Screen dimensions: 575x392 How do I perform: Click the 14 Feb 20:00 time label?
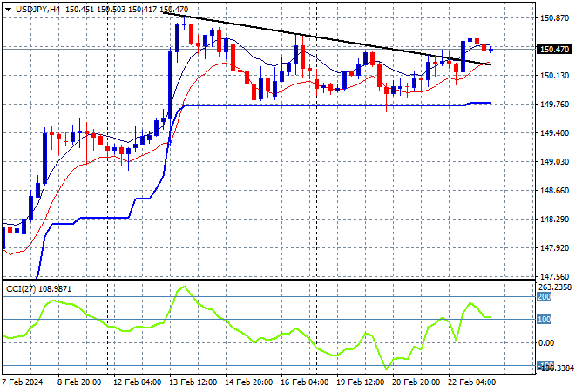(248, 382)
